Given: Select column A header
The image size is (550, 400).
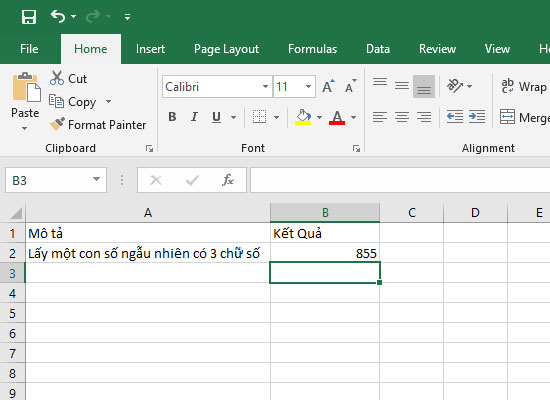Looking at the screenshot, I should pos(148,213).
